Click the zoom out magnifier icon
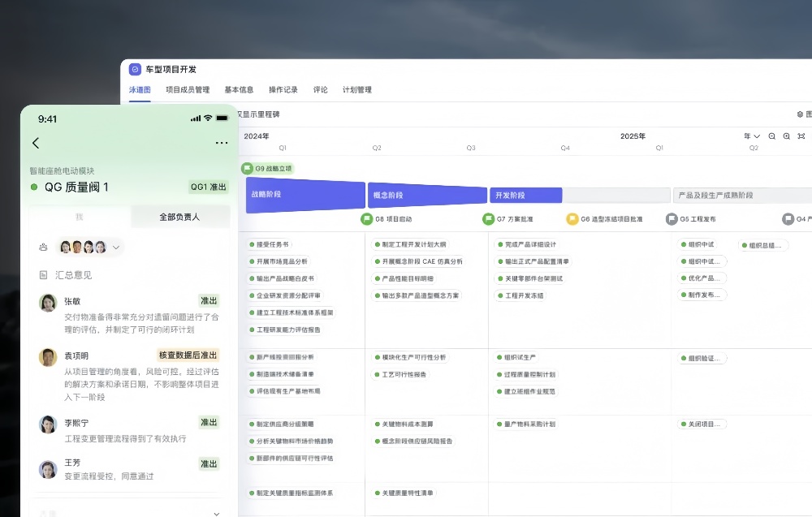Image resolution: width=812 pixels, height=517 pixels. pos(772,136)
